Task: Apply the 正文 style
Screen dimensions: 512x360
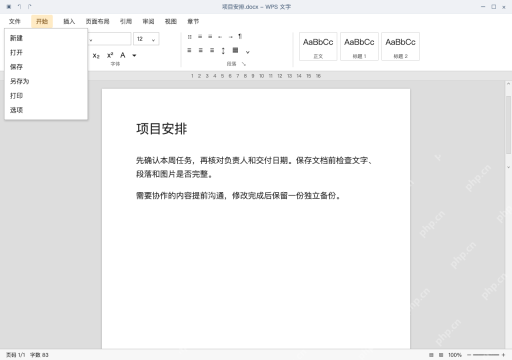Action: coord(318,46)
